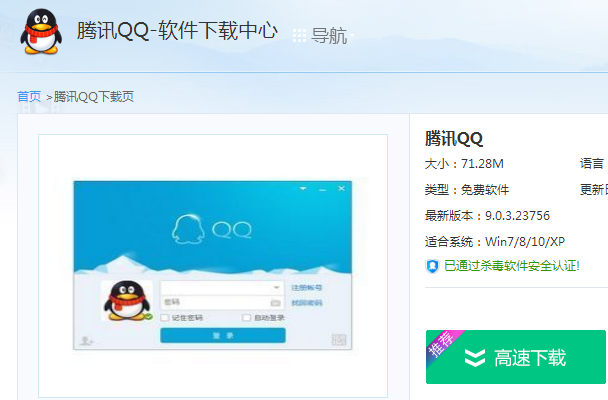Click the 腾讯QQ product heading
Screen dimensions: 608x400
click(454, 138)
